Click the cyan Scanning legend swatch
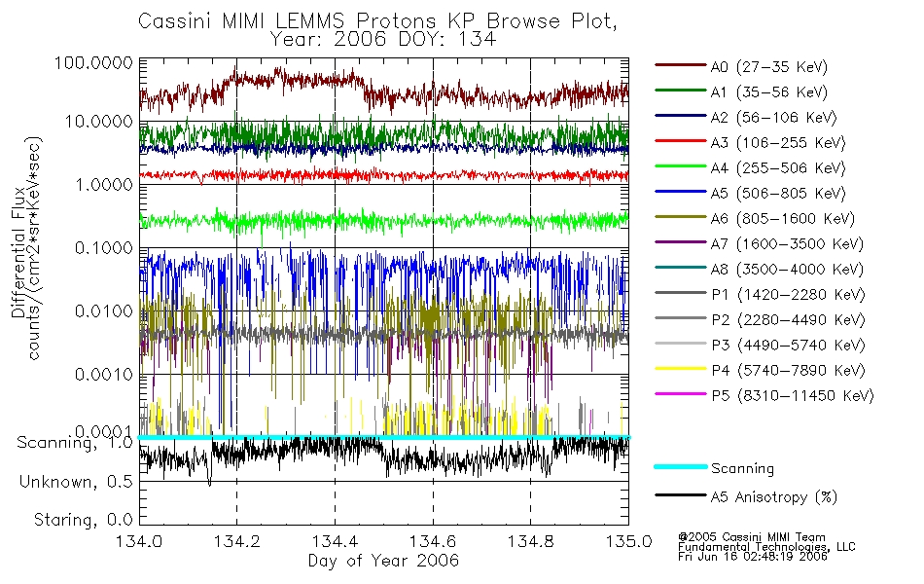The image size is (924, 584). pyautogui.click(x=681, y=466)
